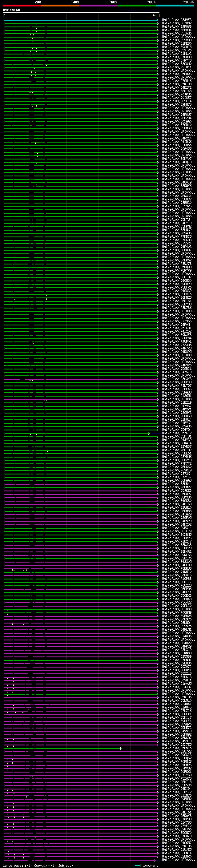The image size is (197, 868).
Task: Select the UniRef100_Q1E219 label
Action: click(x=176, y=402)
